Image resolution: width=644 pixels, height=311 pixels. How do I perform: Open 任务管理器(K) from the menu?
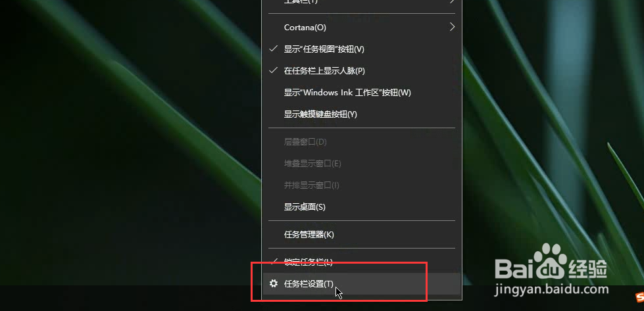361,235
